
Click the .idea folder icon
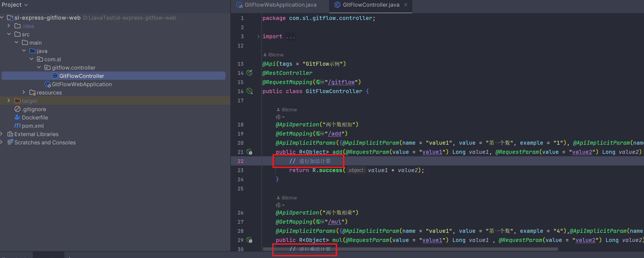tap(17, 26)
